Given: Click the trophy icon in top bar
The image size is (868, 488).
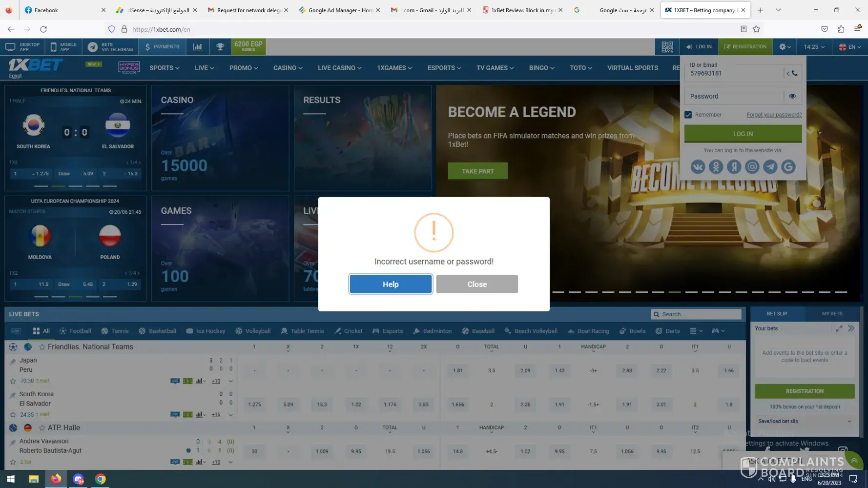Looking at the screenshot, I should (220, 47).
